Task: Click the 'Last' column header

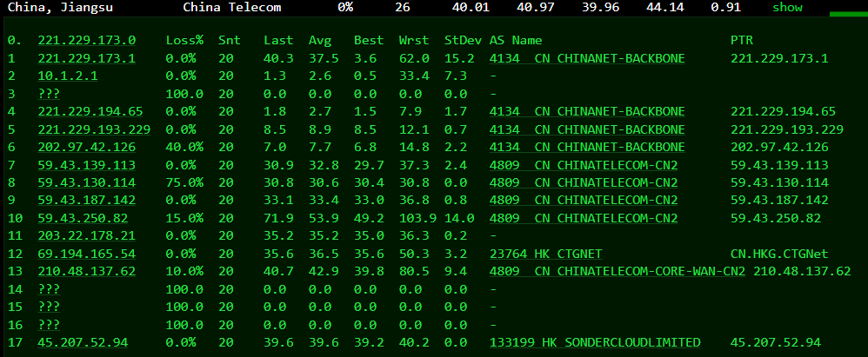Action: [x=278, y=40]
